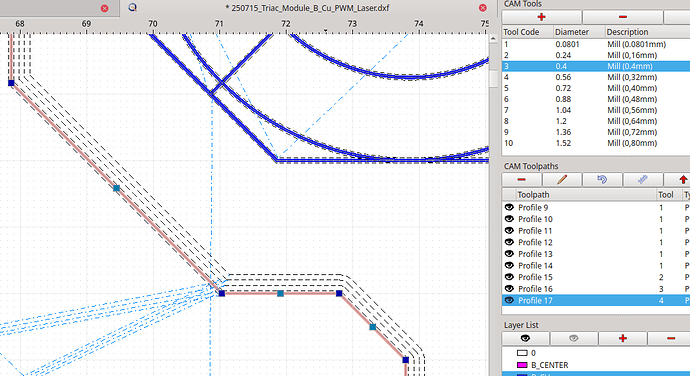Select the Profile 12 toolpath name
The height and width of the screenshot is (376, 690).
pos(535,242)
